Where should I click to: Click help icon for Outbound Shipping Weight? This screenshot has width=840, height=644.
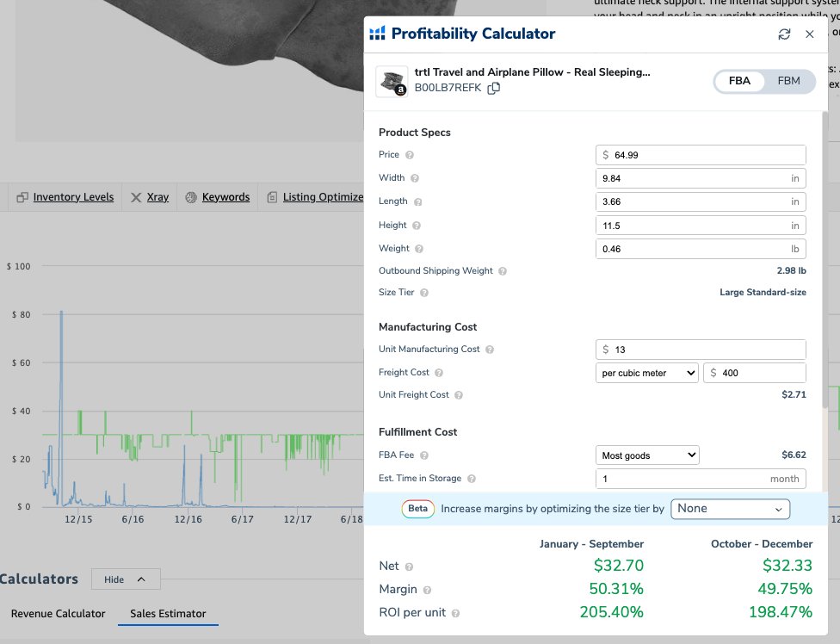pos(503,271)
